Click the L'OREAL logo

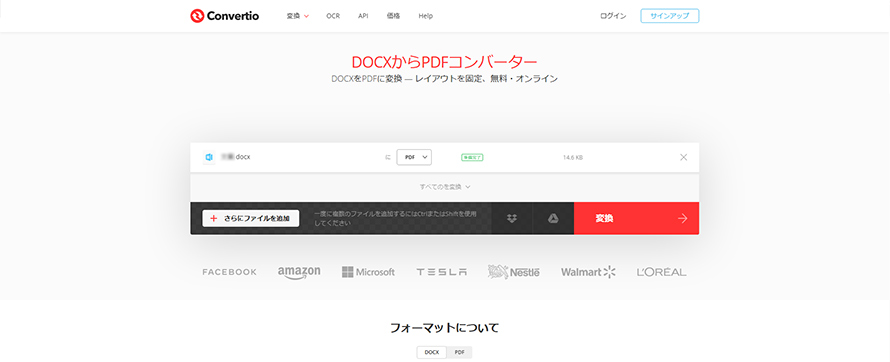click(x=661, y=272)
